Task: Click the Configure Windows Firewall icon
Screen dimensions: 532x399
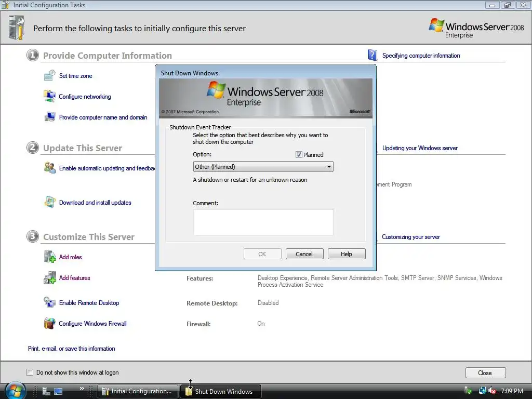Action: (x=49, y=323)
